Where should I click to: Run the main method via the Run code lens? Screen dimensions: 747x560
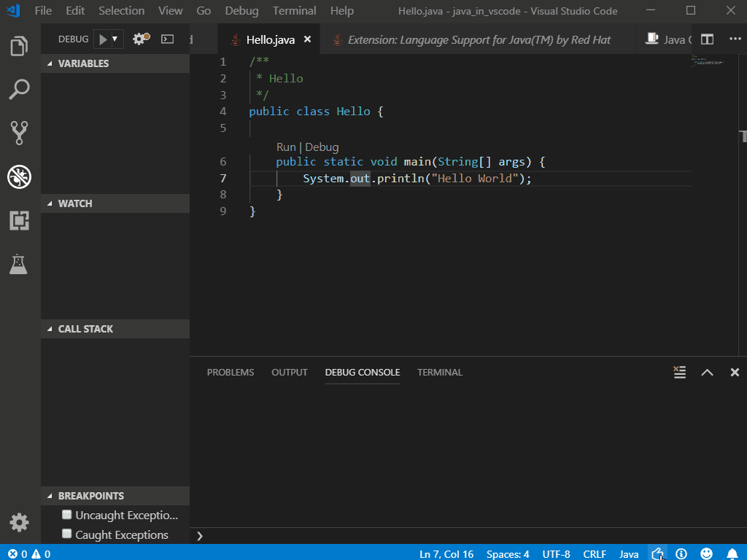(x=286, y=147)
